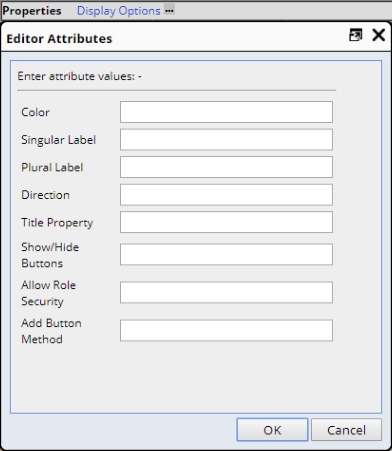Dismiss the dialog with Cancel
This screenshot has height=451, width=392.
pos(346,430)
